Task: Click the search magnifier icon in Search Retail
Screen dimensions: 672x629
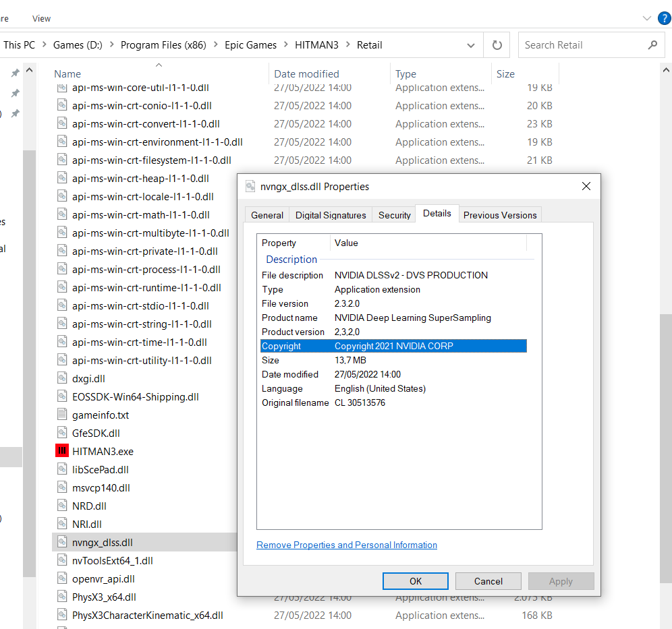Action: pos(652,45)
